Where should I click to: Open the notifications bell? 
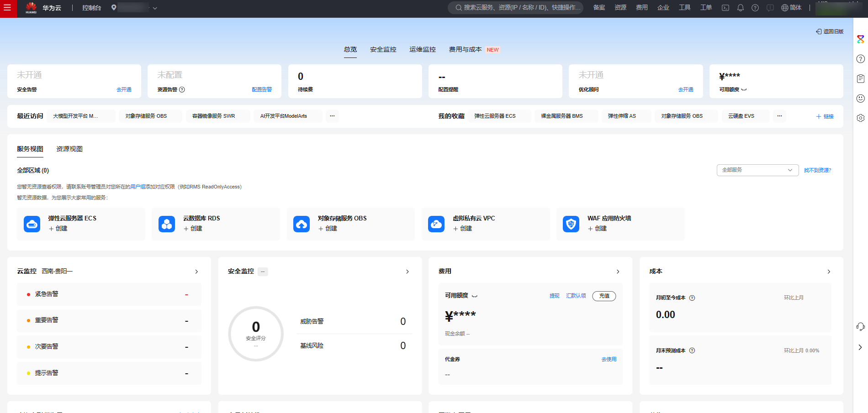[x=741, y=8]
